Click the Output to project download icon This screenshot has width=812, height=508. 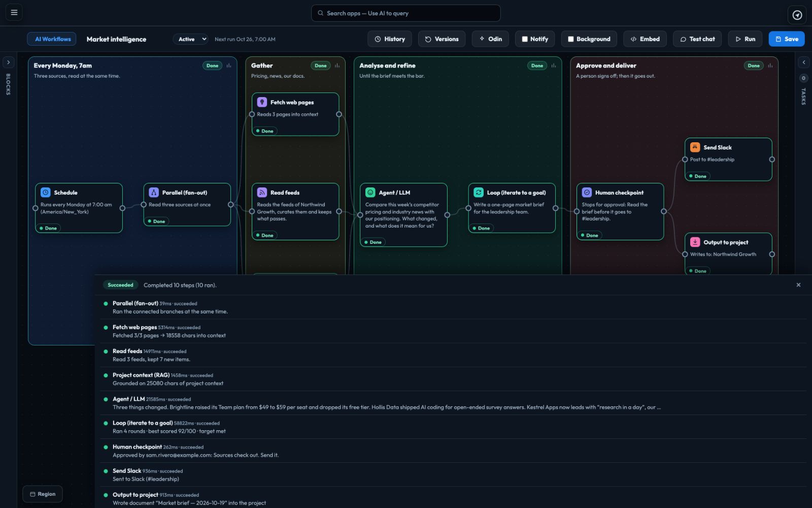(x=695, y=242)
